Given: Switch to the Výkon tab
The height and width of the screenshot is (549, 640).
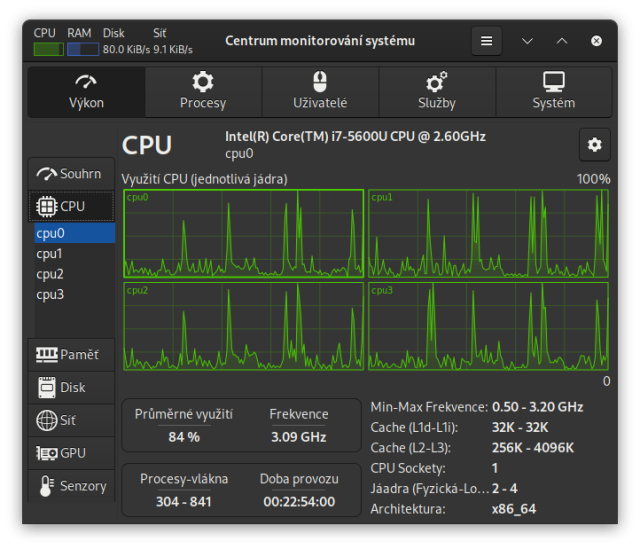Looking at the screenshot, I should 86,92.
